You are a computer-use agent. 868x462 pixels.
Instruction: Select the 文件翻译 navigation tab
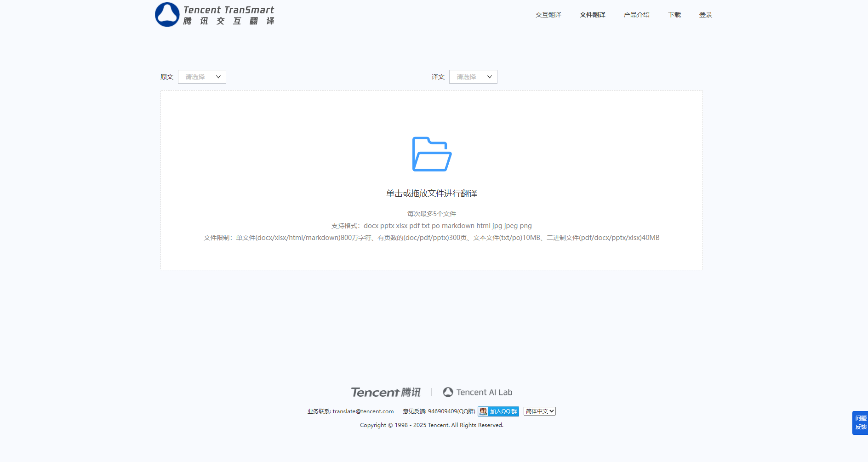coord(592,15)
